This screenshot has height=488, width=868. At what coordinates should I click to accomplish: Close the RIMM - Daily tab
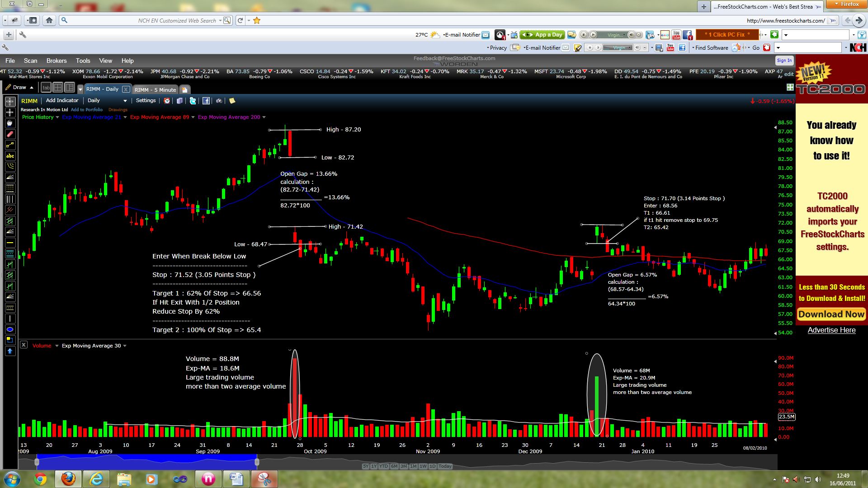126,89
